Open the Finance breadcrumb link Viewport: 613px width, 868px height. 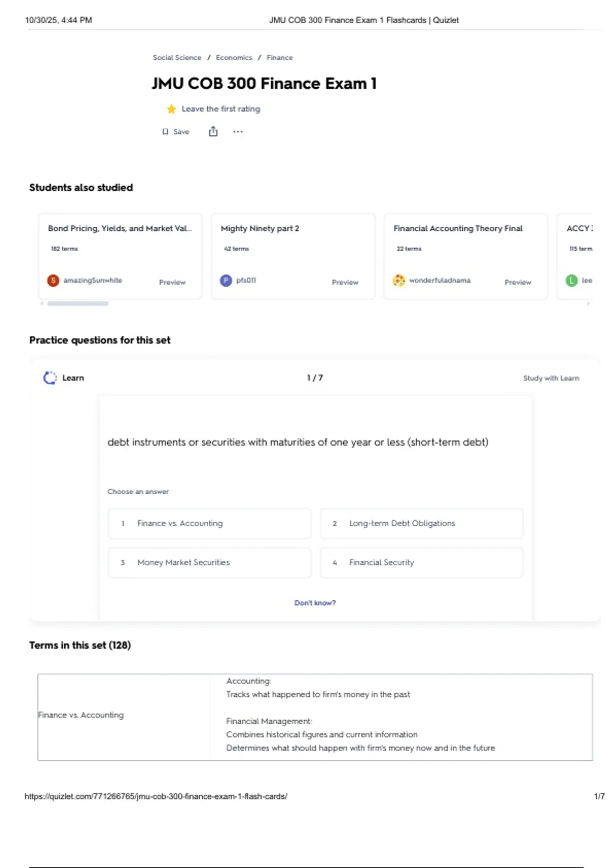pyautogui.click(x=279, y=58)
